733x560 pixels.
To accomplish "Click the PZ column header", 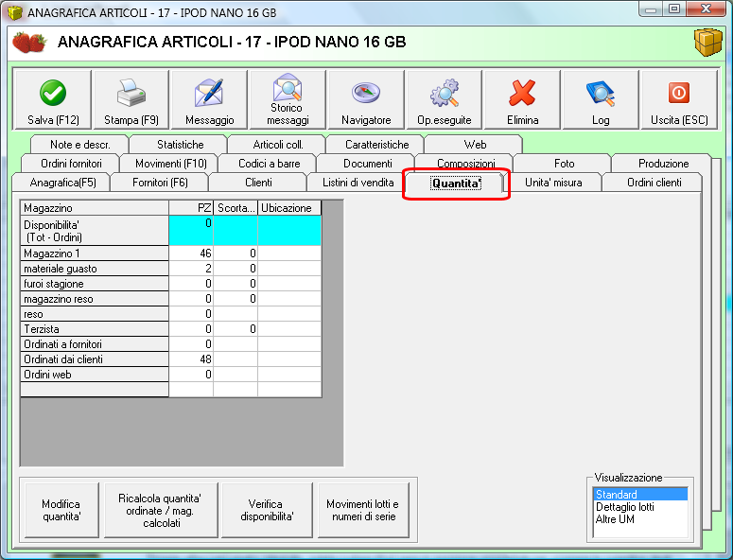I will click(191, 208).
